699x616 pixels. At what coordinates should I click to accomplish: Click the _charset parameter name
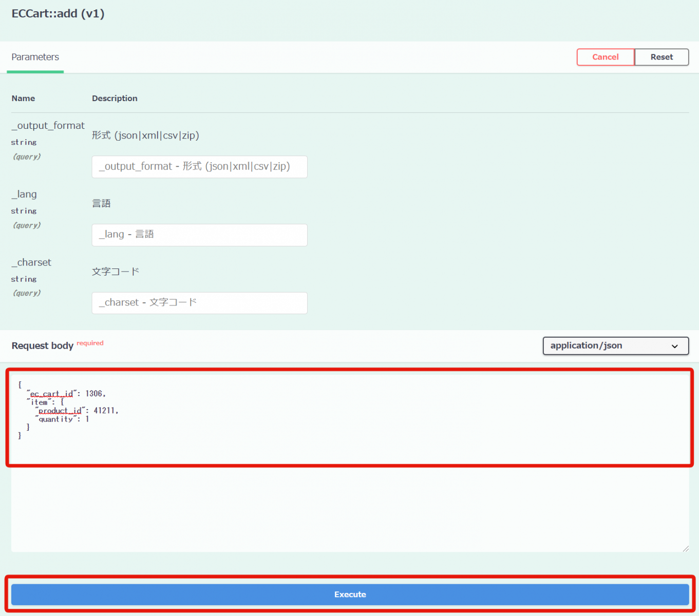pyautogui.click(x=31, y=262)
